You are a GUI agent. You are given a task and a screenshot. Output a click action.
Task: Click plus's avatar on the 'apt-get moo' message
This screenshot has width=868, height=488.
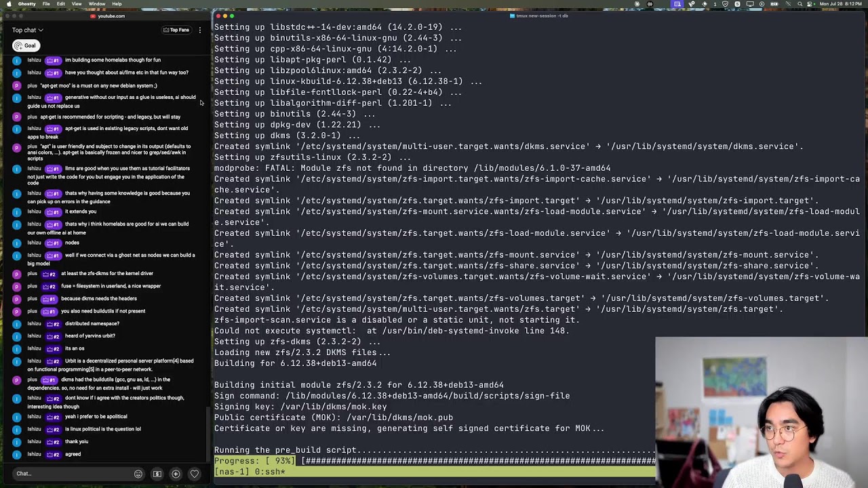coord(17,85)
